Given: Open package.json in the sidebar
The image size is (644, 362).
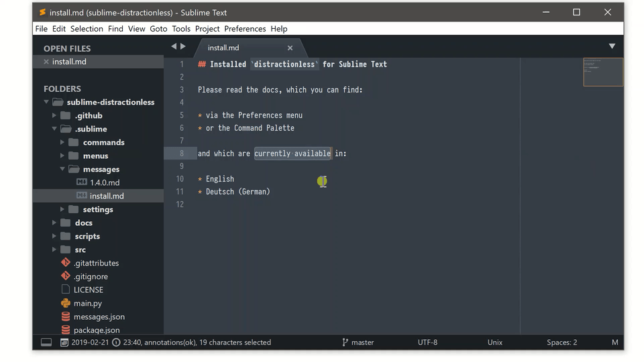Looking at the screenshot, I should 97,330.
